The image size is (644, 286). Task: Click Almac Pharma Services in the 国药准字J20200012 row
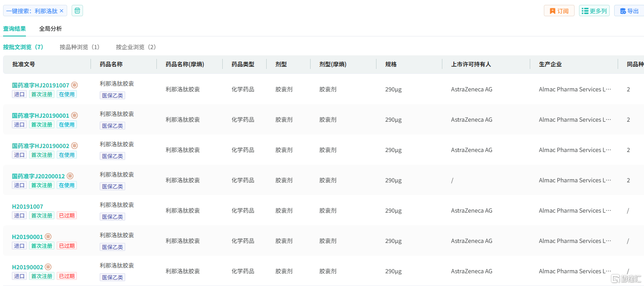coord(575,180)
